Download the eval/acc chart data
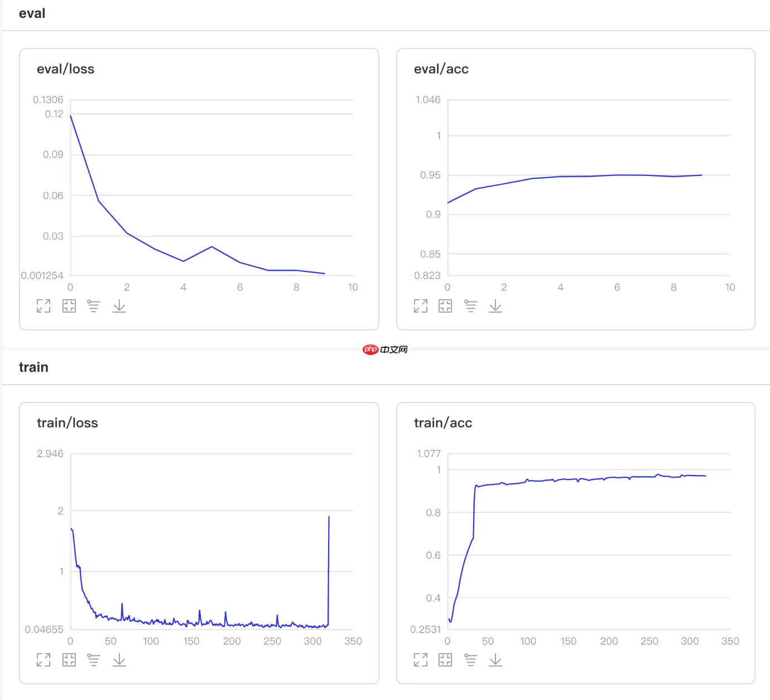The image size is (770, 700). pos(495,306)
